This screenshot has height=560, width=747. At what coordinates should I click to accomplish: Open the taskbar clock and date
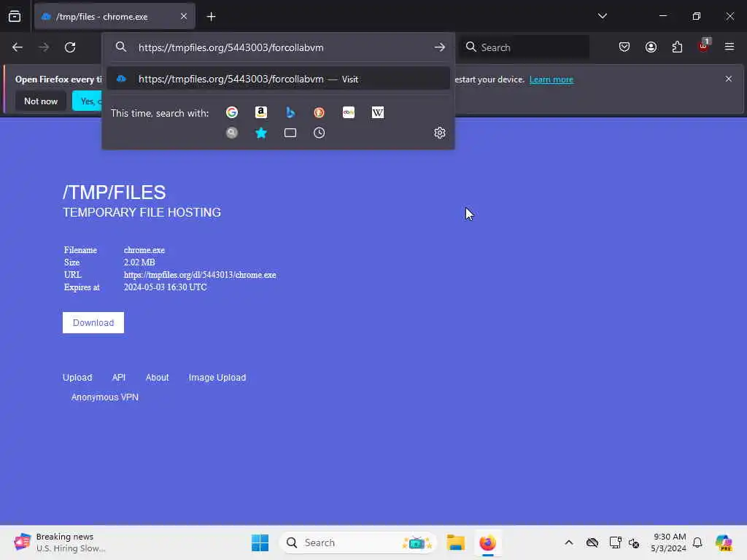668,542
